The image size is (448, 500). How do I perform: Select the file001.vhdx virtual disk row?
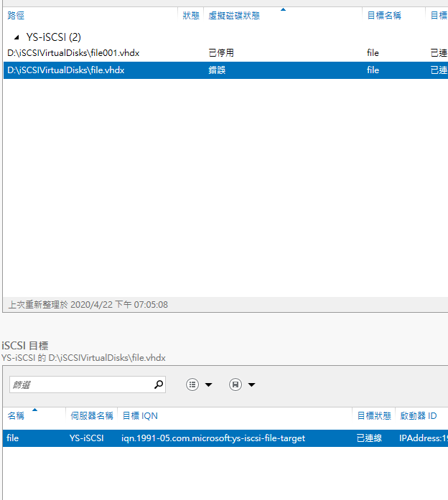click(225, 53)
